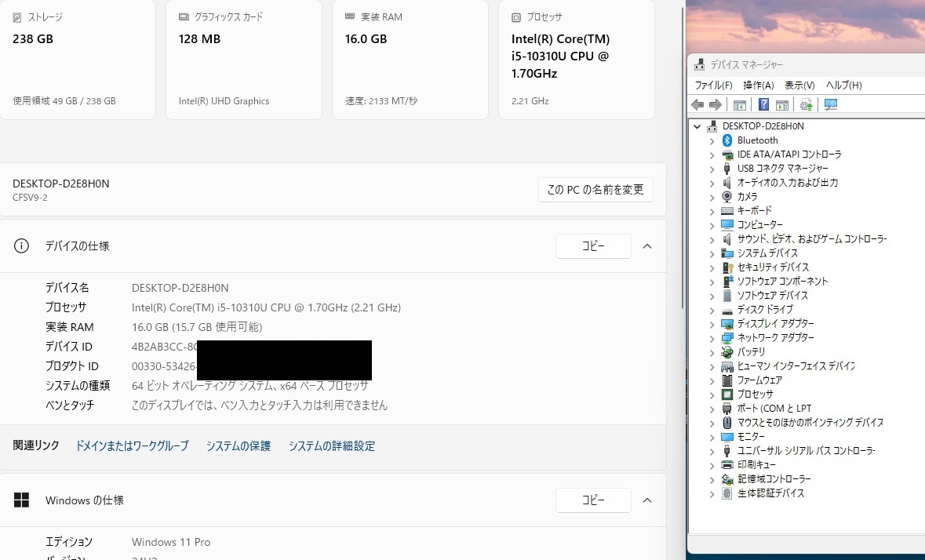Click the プロセッサ Intel Core i5-10310U card
Viewport: 925px width, 560px height.
(x=577, y=59)
